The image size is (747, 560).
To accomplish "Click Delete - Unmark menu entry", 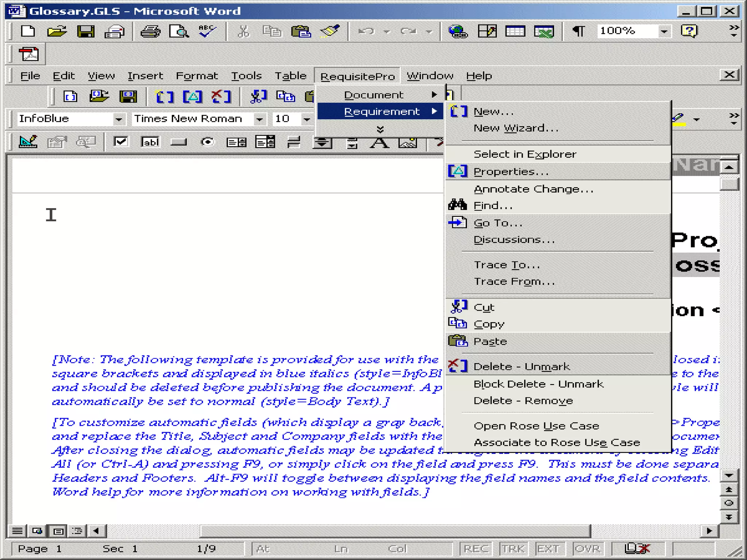I will pos(522,366).
